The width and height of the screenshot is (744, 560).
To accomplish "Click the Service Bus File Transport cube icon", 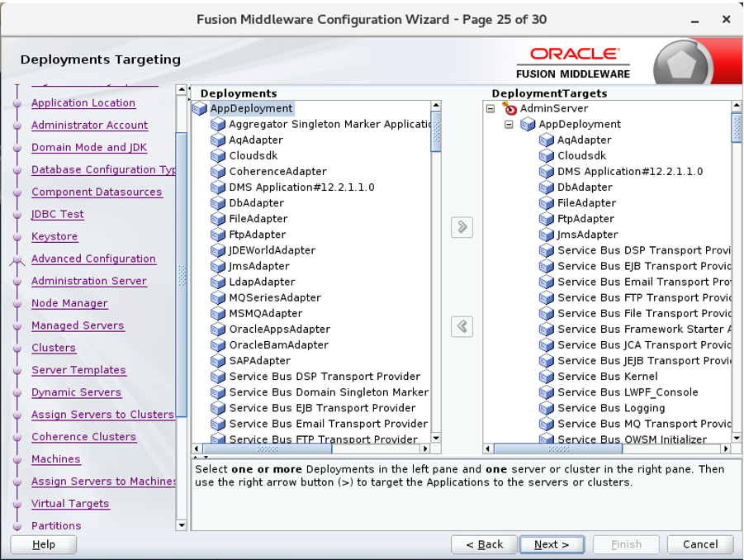I will (547, 314).
